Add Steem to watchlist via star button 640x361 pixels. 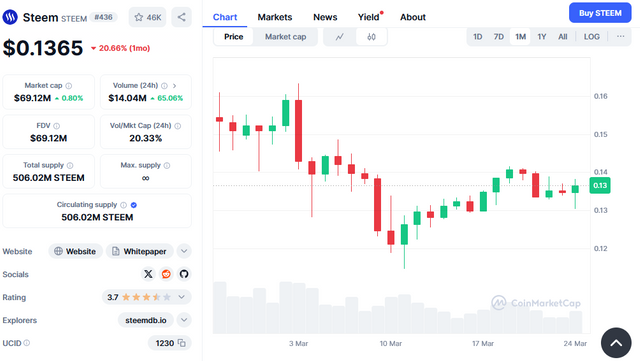click(x=147, y=17)
